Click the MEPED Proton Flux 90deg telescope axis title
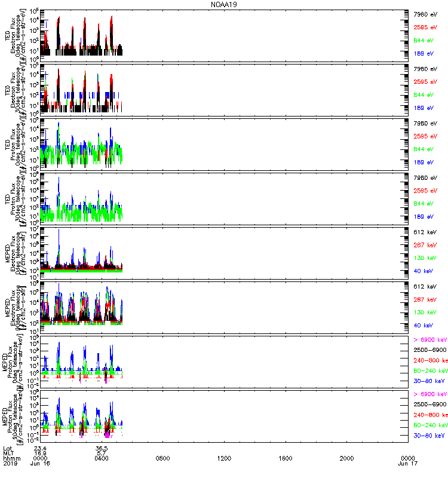The image size is (448, 478). (x=12, y=417)
